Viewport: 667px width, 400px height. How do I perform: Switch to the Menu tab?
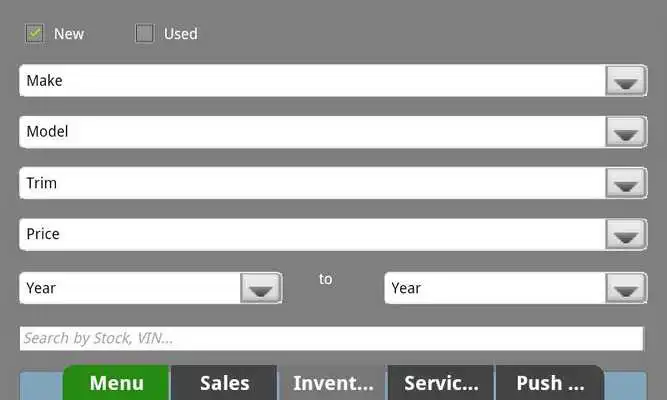click(116, 383)
